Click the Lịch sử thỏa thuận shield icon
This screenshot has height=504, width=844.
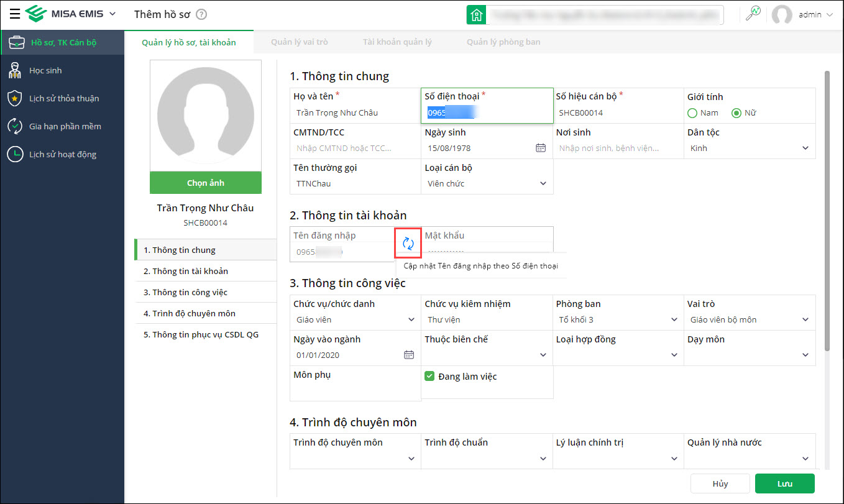15,98
